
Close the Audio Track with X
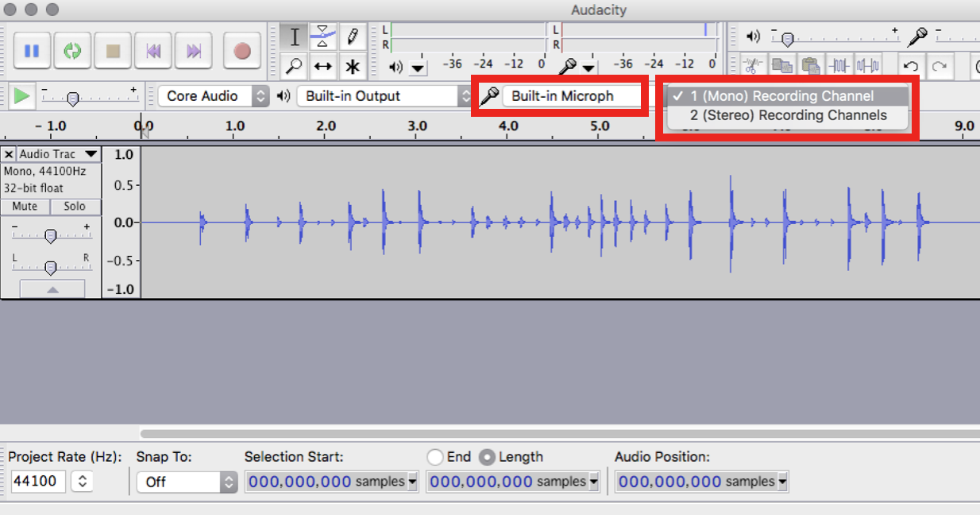[9, 154]
